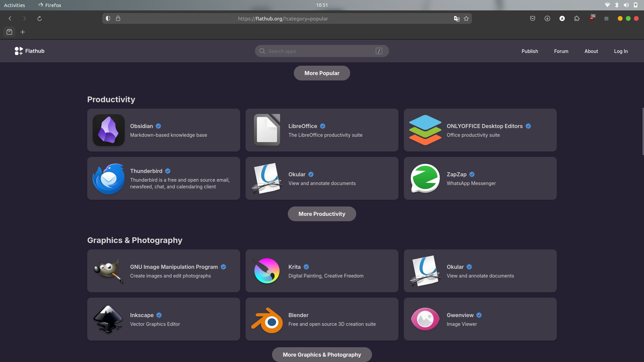Click the Log In link
The width and height of the screenshot is (644, 362).
coord(621,51)
